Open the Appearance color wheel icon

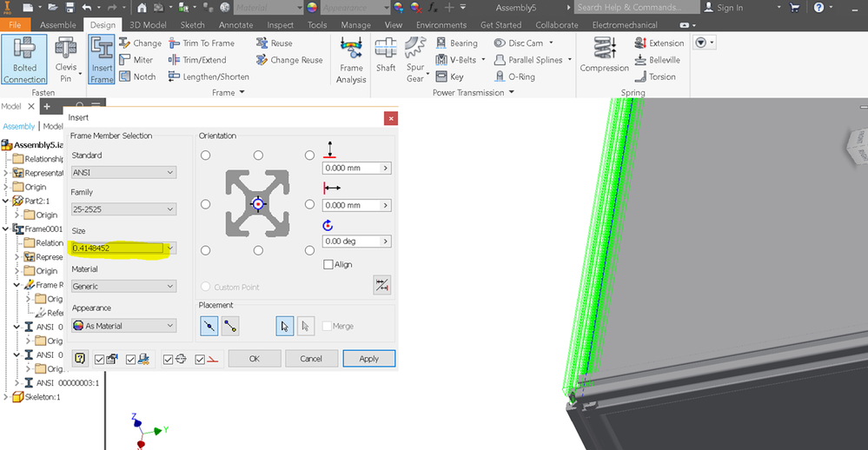pyautogui.click(x=312, y=7)
